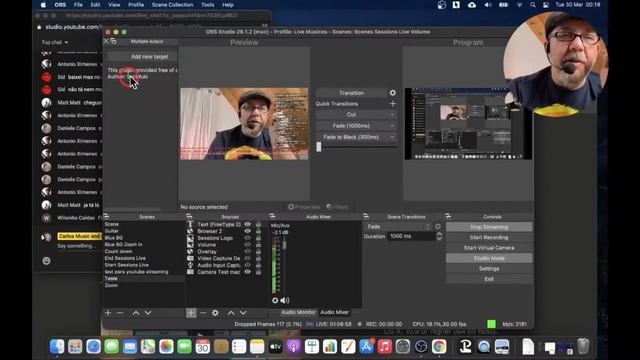The width and height of the screenshot is (640, 360).
Task: Remove the selected scene with minus icon
Action: point(120,313)
